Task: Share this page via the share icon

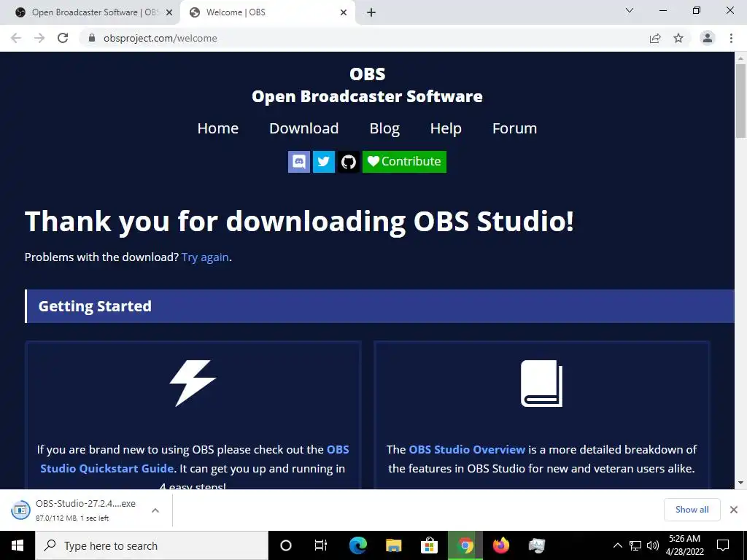Action: [x=655, y=38]
